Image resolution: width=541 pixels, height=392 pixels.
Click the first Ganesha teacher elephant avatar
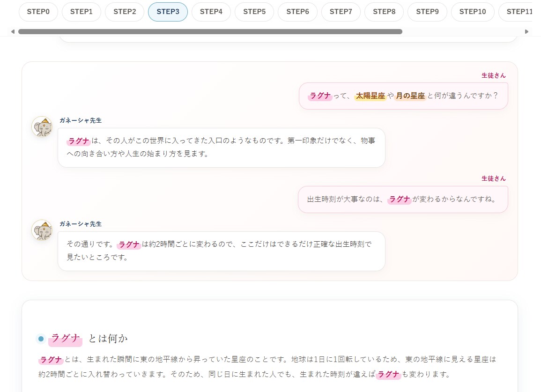click(42, 126)
